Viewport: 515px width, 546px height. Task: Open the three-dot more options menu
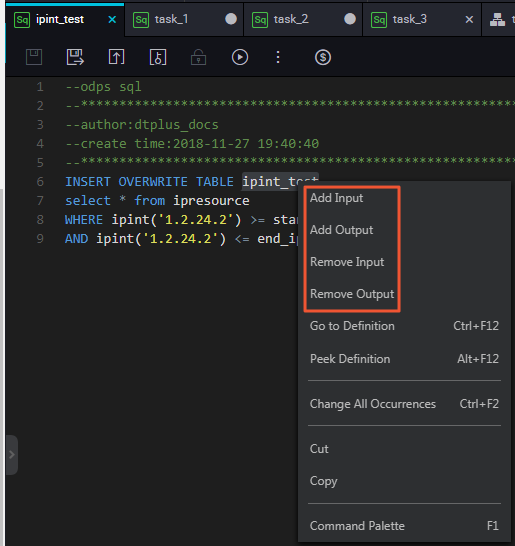(x=278, y=57)
